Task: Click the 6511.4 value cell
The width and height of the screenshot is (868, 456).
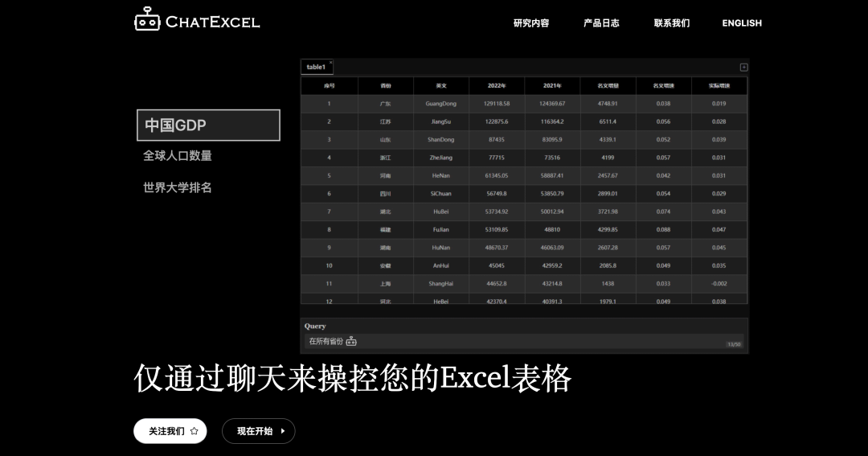Action: click(608, 121)
